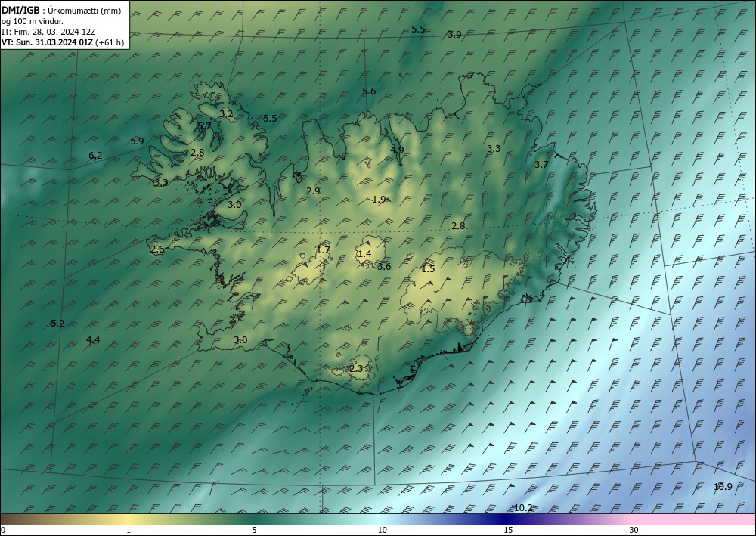Click the 10.9 value in the southeast corner
Image resolution: width=756 pixels, height=536 pixels.
[x=723, y=486]
